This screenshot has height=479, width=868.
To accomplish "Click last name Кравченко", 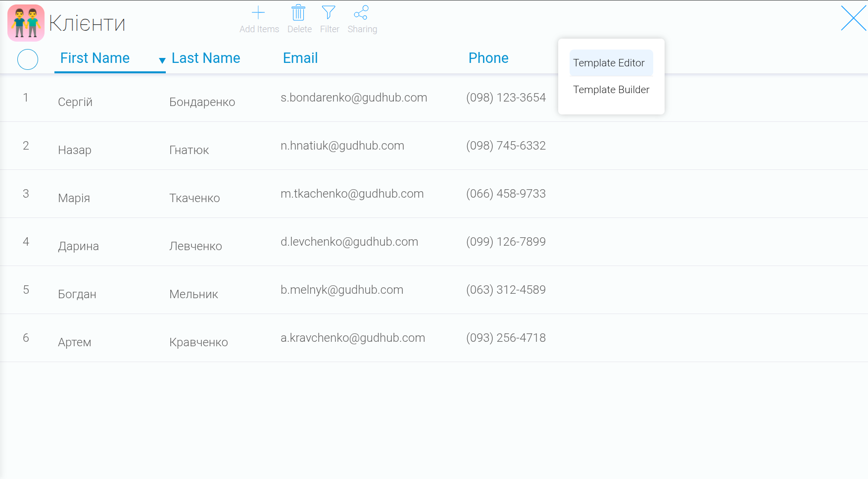I will tap(198, 342).
